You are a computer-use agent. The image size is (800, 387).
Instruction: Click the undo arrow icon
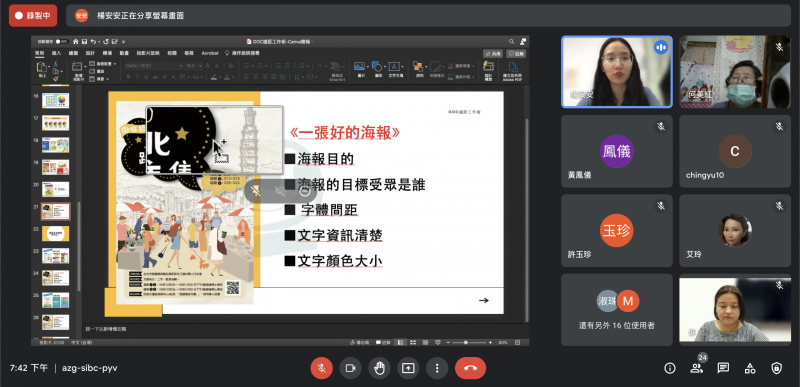pos(93,42)
